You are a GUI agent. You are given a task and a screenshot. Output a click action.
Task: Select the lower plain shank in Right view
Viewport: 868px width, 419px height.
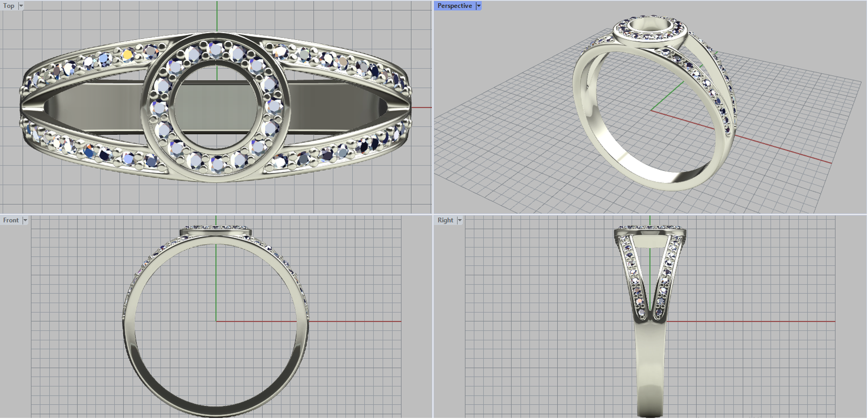(x=650, y=369)
